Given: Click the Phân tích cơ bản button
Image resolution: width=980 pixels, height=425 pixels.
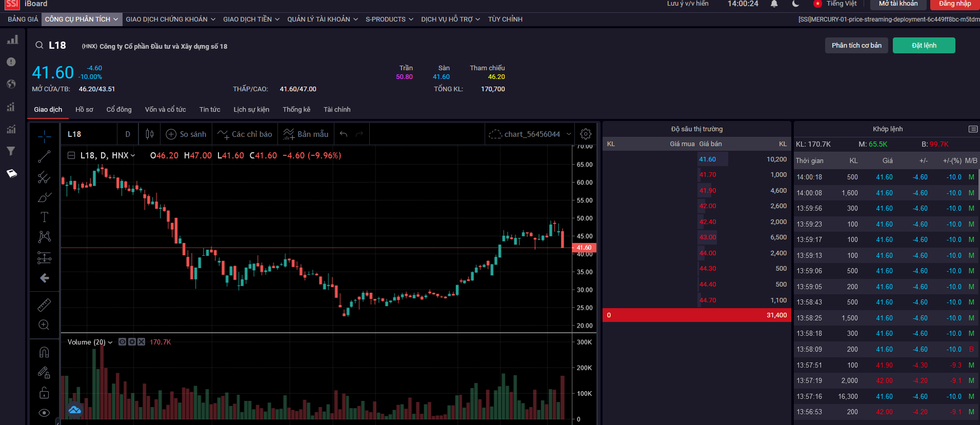Looking at the screenshot, I should [856, 46].
